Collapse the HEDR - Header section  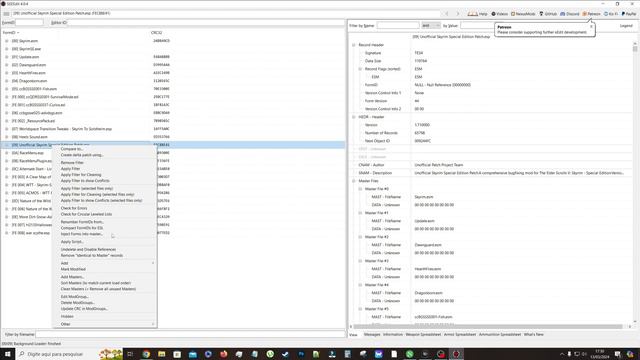coord(354,117)
